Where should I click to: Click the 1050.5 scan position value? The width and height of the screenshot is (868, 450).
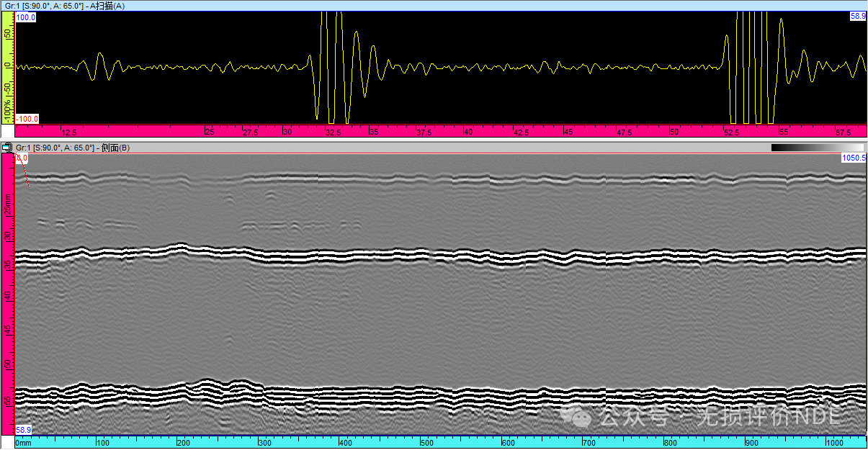[x=853, y=158]
